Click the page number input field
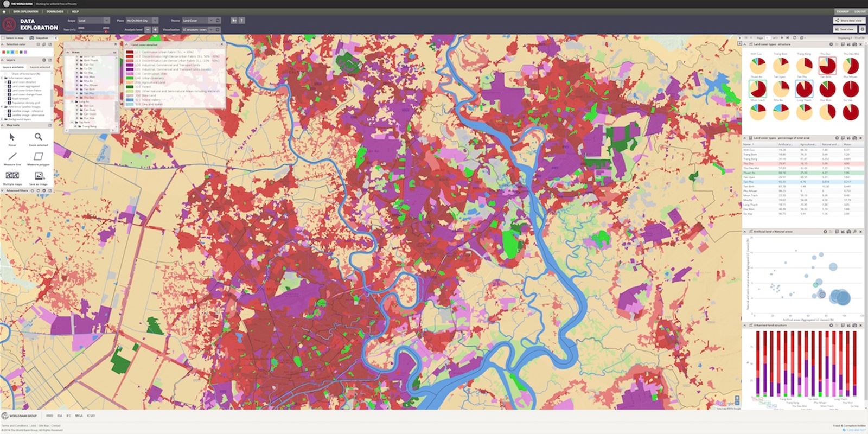The width and height of the screenshot is (868, 434). click(768, 38)
